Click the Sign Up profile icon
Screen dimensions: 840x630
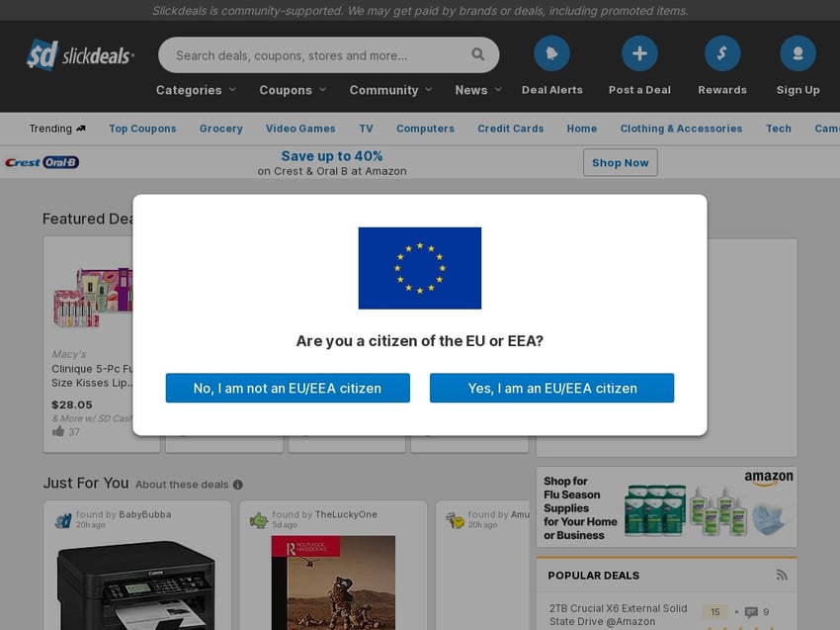pyautogui.click(x=798, y=52)
